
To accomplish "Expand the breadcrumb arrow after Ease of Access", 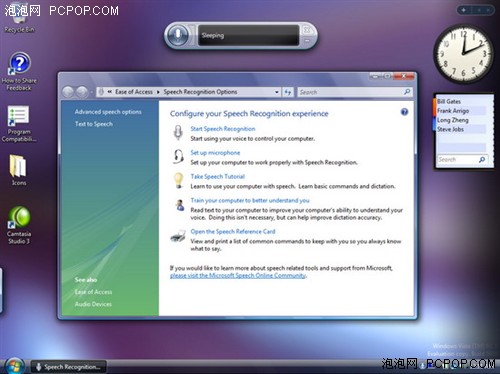I will click(158, 92).
